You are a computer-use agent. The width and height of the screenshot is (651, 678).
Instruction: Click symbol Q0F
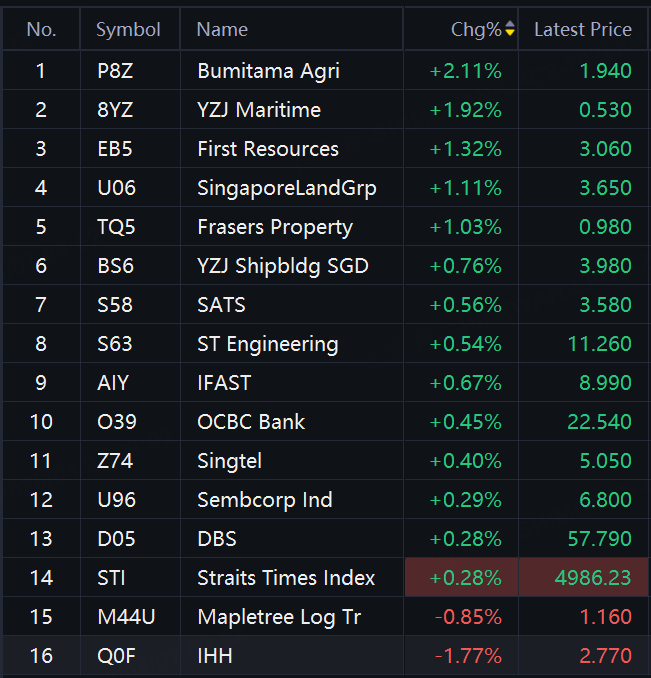116,656
